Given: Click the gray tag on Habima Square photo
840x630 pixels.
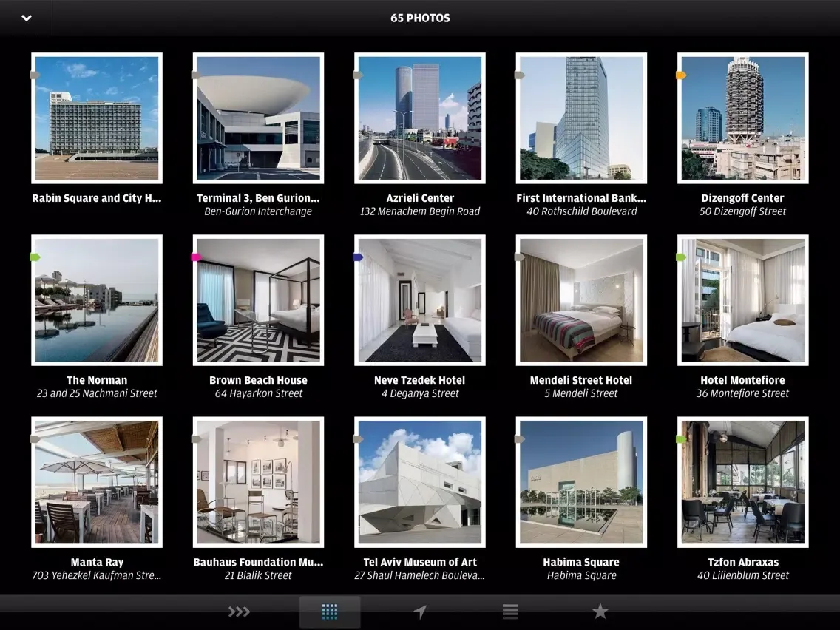Looking at the screenshot, I should tap(519, 440).
